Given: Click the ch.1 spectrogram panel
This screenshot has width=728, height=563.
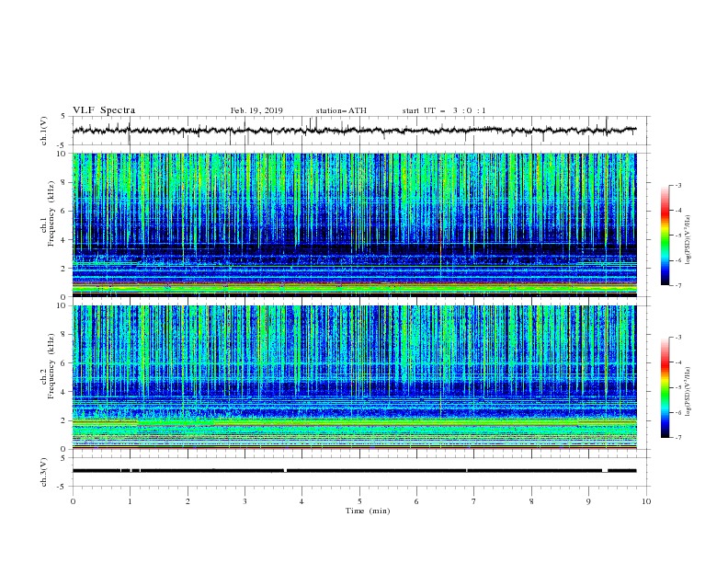Looking at the screenshot, I should click(355, 224).
